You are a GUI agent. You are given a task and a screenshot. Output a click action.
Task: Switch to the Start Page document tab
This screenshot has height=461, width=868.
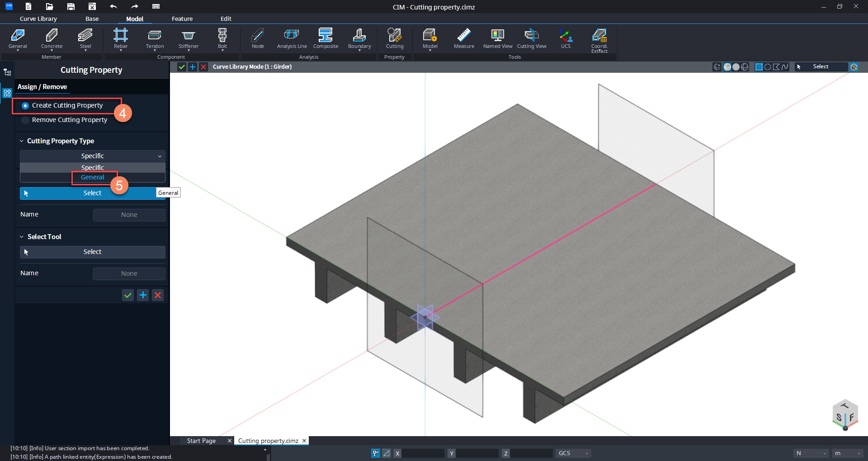[x=201, y=441]
